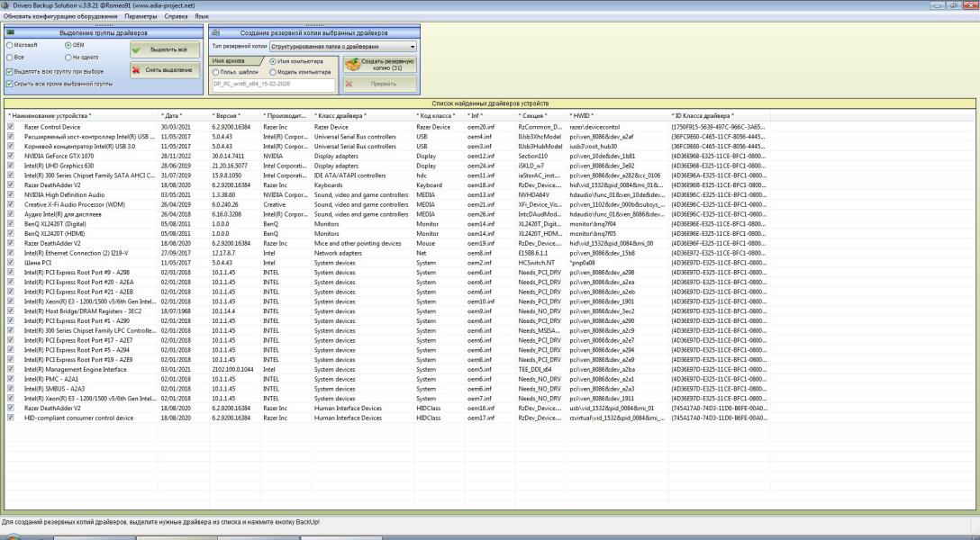Sort by the "Дата" column header
Image resolution: width=980 pixels, height=540 pixels.
pyautogui.click(x=172, y=116)
